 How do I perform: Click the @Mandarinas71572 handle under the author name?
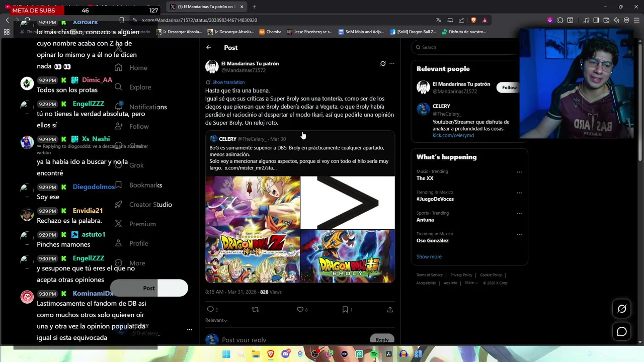click(x=244, y=70)
